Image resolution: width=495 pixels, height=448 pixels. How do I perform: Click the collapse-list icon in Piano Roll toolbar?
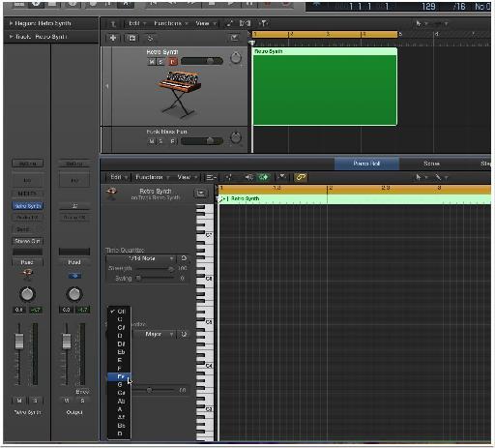pyautogui.click(x=211, y=177)
